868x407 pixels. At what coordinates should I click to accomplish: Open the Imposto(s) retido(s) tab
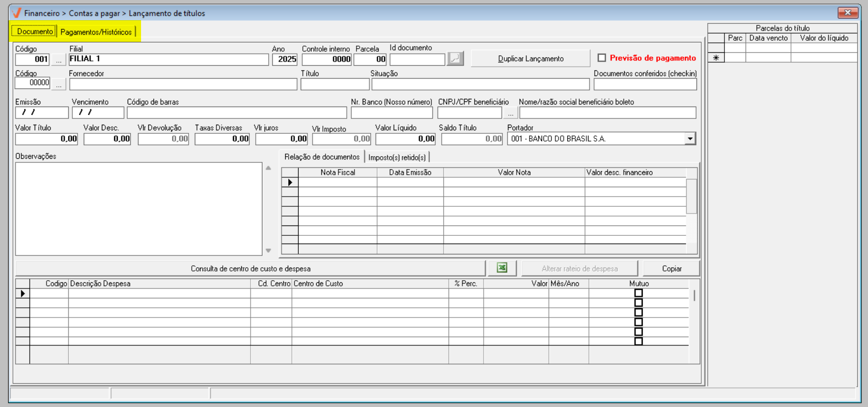point(397,157)
